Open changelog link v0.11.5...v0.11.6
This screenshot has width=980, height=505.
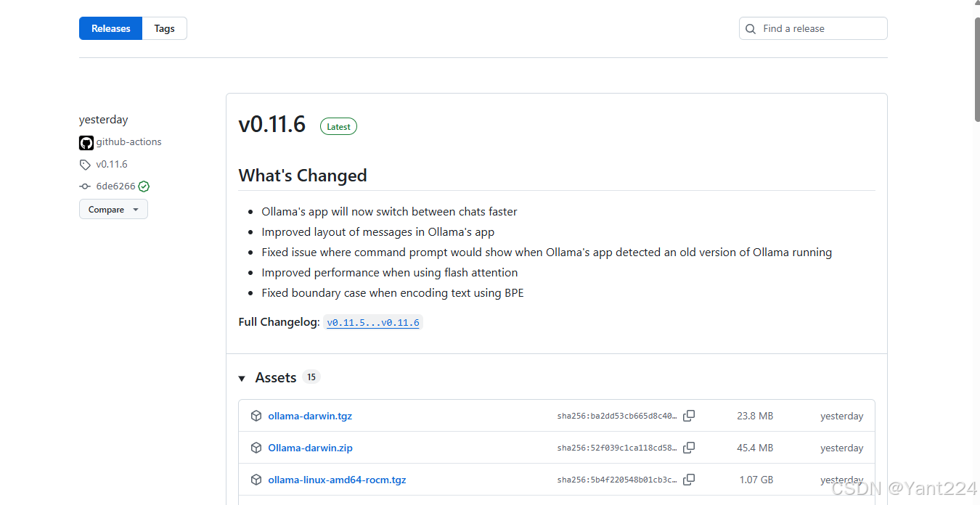tap(373, 322)
